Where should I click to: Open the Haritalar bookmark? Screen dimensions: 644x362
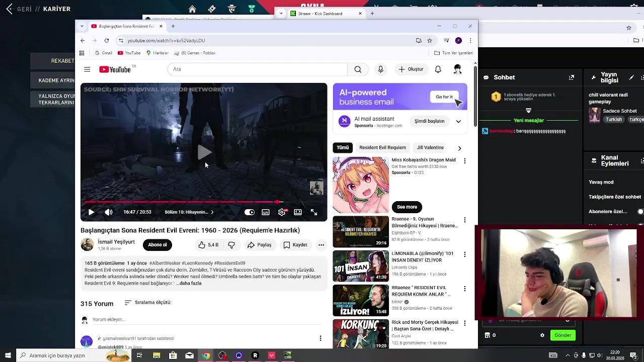pyautogui.click(x=157, y=53)
